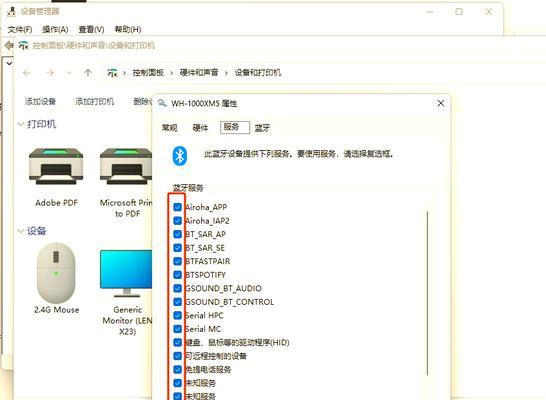Click the Bluetooth logo in the properties dialog
This screenshot has width=546, height=400.
tap(180, 156)
